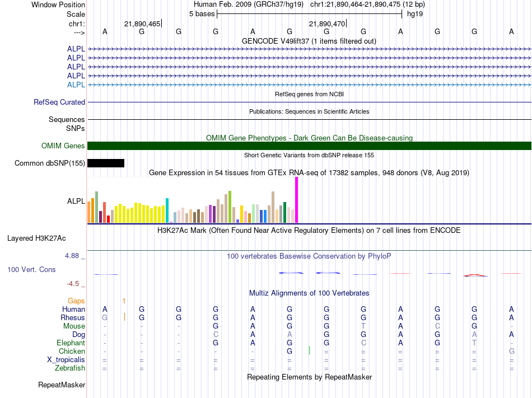
Task: Click the cyan bar in GTEx chart
Action: click(167, 210)
